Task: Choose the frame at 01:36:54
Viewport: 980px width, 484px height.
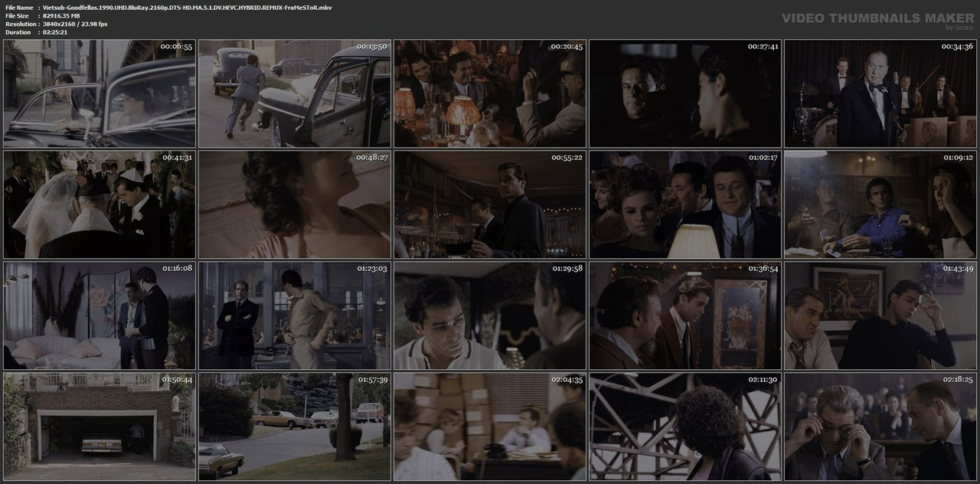Action: pos(685,316)
